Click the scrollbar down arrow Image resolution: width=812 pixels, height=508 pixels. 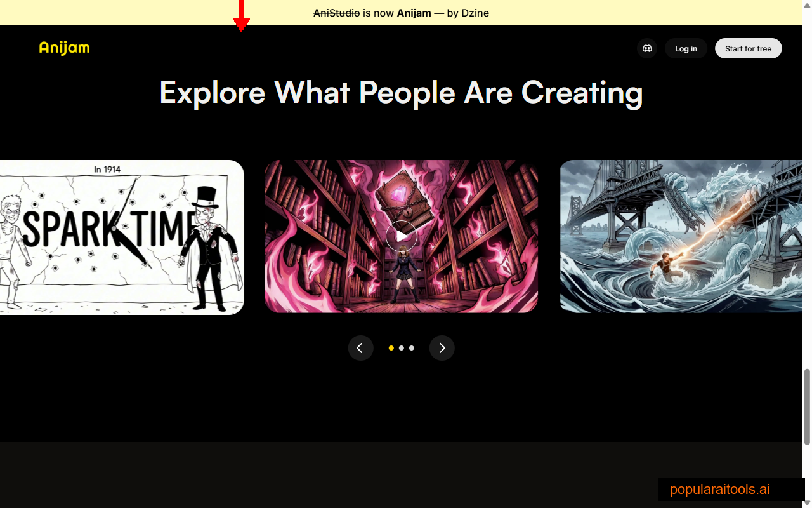click(x=807, y=503)
